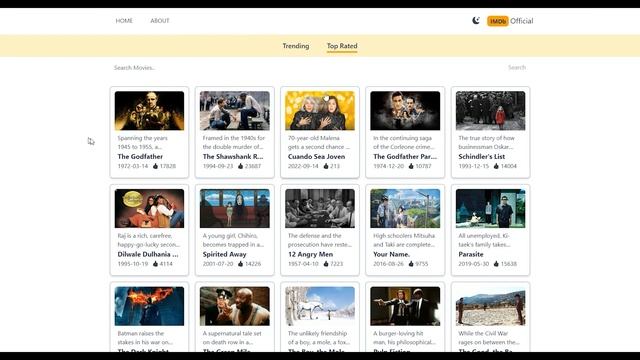Open The Godfather Part II poster
This screenshot has width=640, height=360.
point(405,111)
